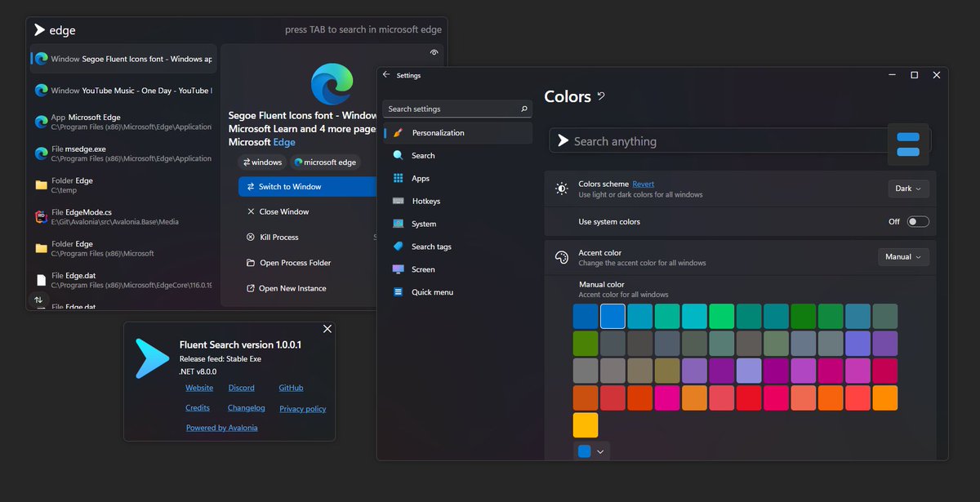Open the Website link in the About dialog

(199, 388)
